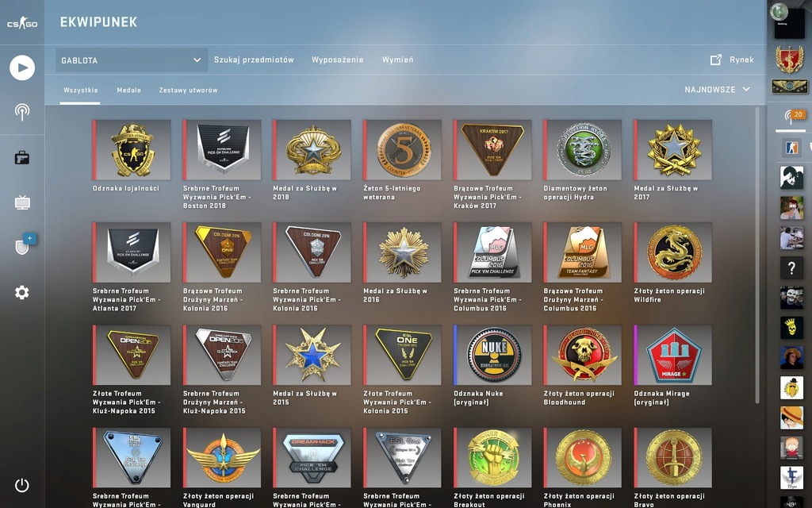812x508 pixels.
Task: Switch to the Medale tab
Action: 129,90
